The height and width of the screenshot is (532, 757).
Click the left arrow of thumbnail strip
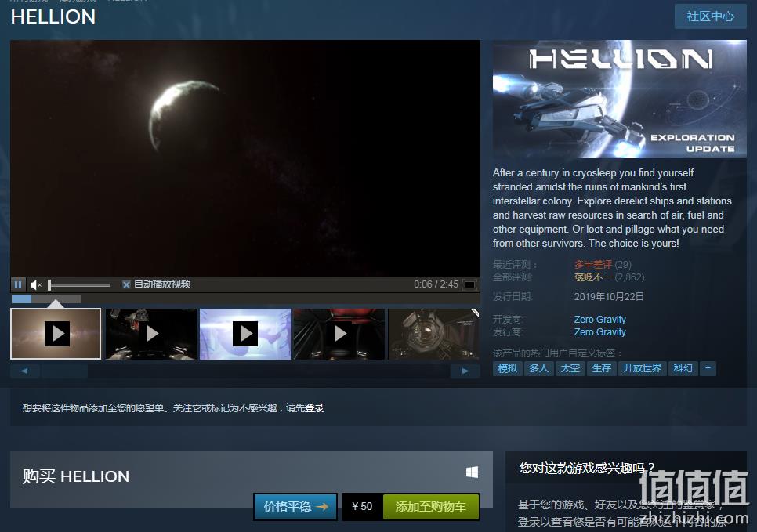24,371
